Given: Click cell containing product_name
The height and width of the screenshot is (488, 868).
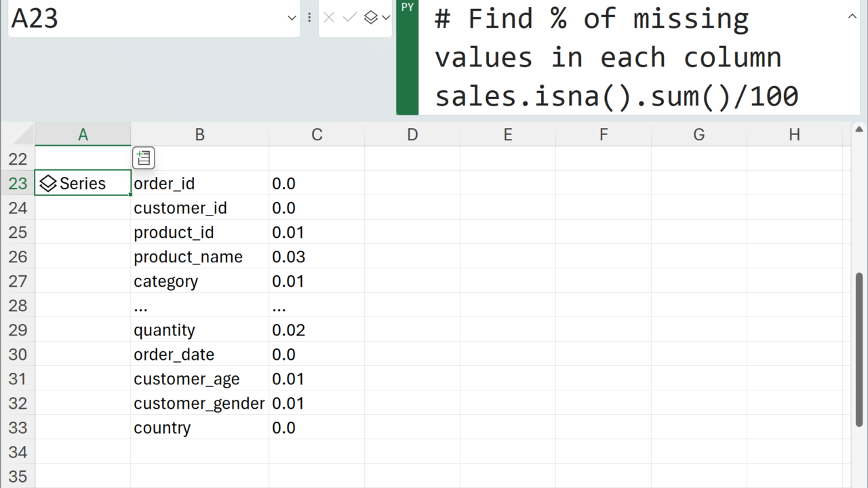Looking at the screenshot, I should (x=188, y=257).
